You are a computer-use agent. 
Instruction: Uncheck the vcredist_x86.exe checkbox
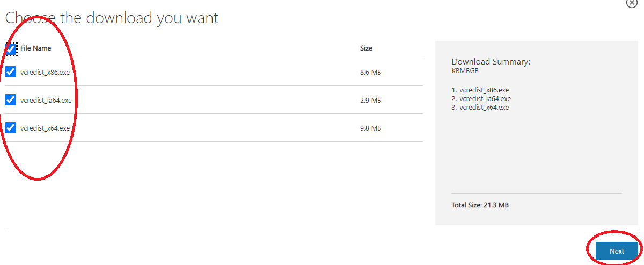point(10,72)
